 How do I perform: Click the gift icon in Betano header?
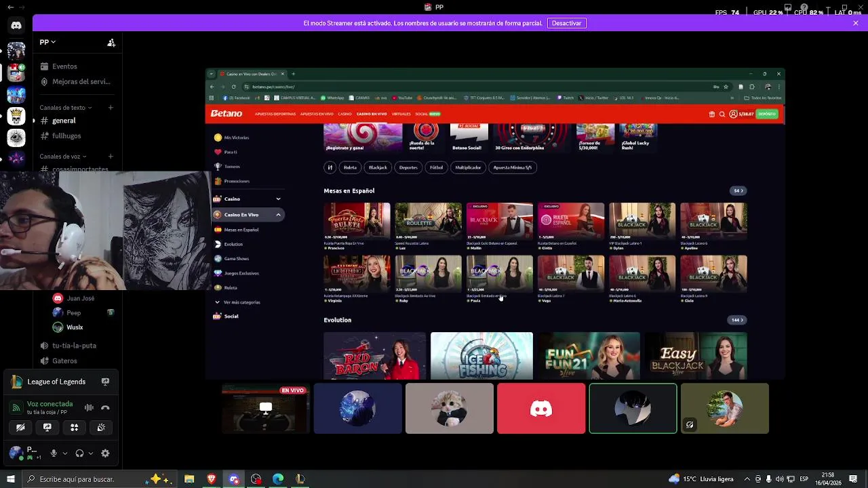pyautogui.click(x=711, y=114)
